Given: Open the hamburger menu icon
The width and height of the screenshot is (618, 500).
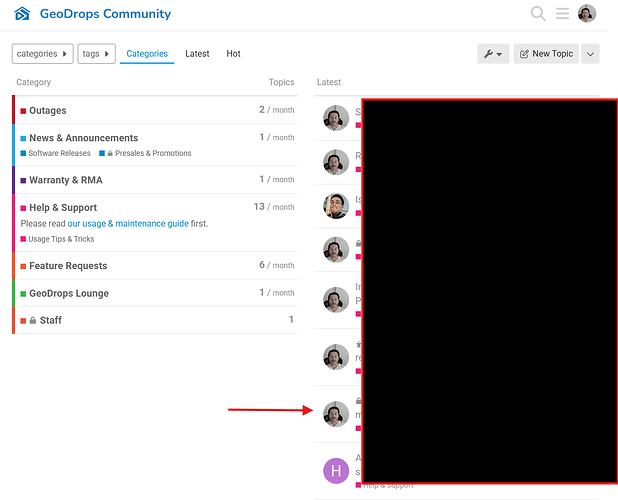Looking at the screenshot, I should point(562,13).
